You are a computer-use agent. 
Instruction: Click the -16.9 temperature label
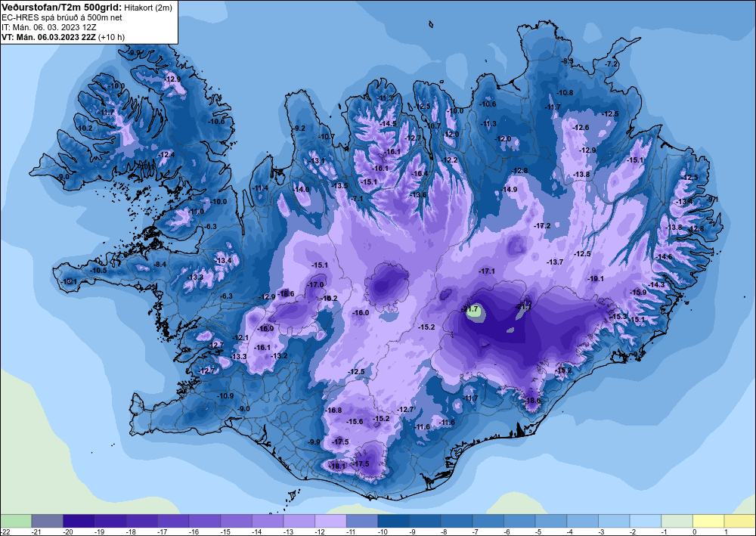click(265, 329)
